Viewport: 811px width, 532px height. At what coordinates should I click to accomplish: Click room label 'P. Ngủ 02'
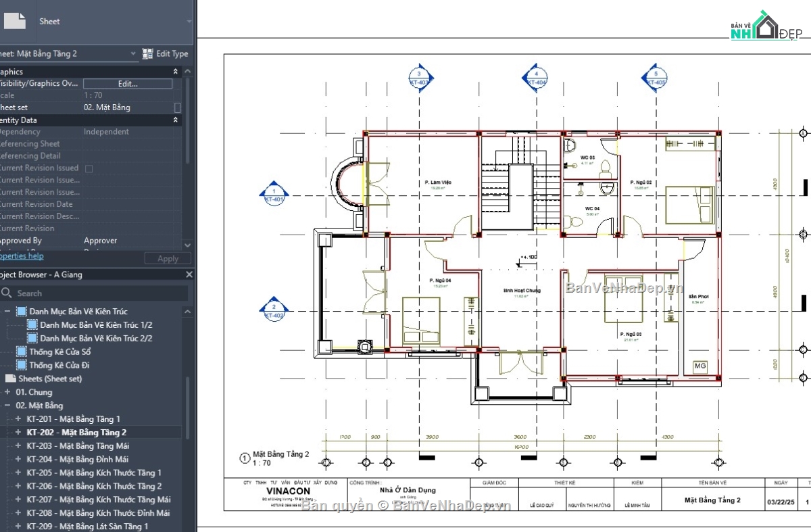pos(641,183)
